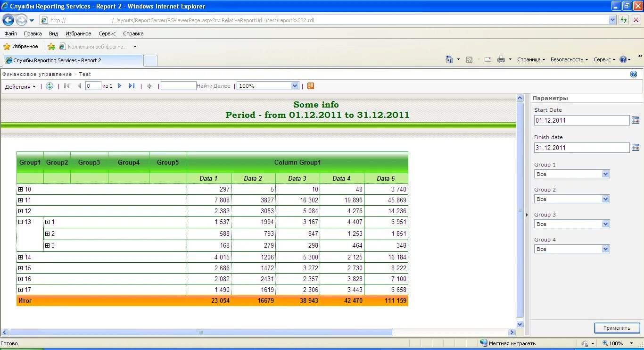Screen dimensions: 644x350
Task: Open the Действия actions dropdown
Action: click(20, 86)
